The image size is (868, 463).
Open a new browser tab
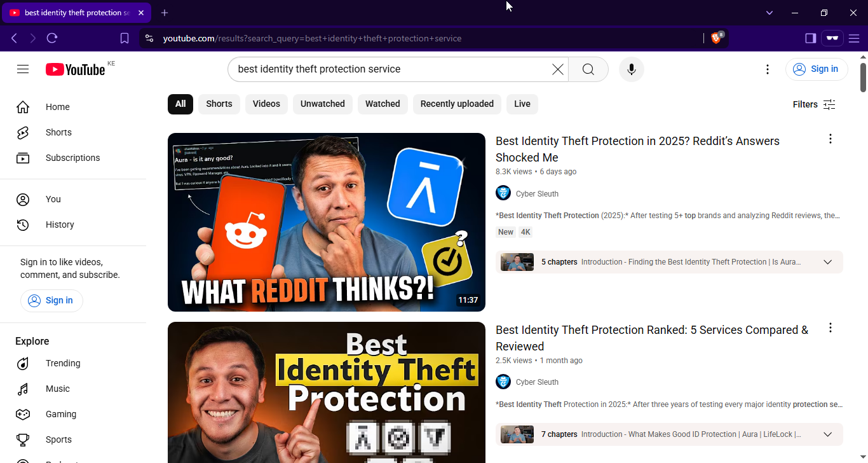pos(165,13)
